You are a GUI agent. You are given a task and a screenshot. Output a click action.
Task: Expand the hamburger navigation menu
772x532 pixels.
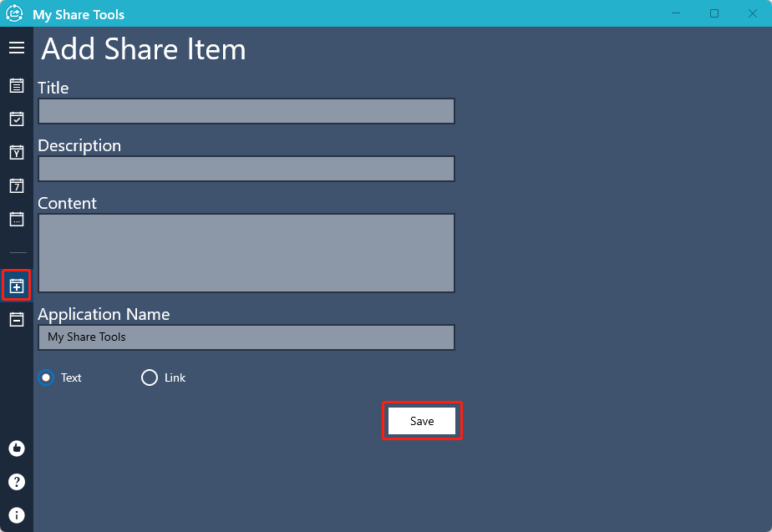tap(16, 48)
